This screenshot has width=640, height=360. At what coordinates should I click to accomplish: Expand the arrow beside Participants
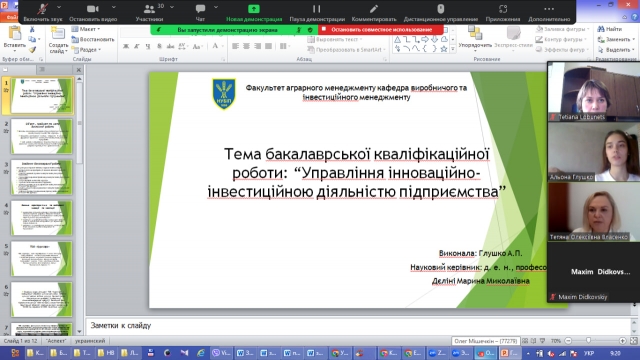172,7
